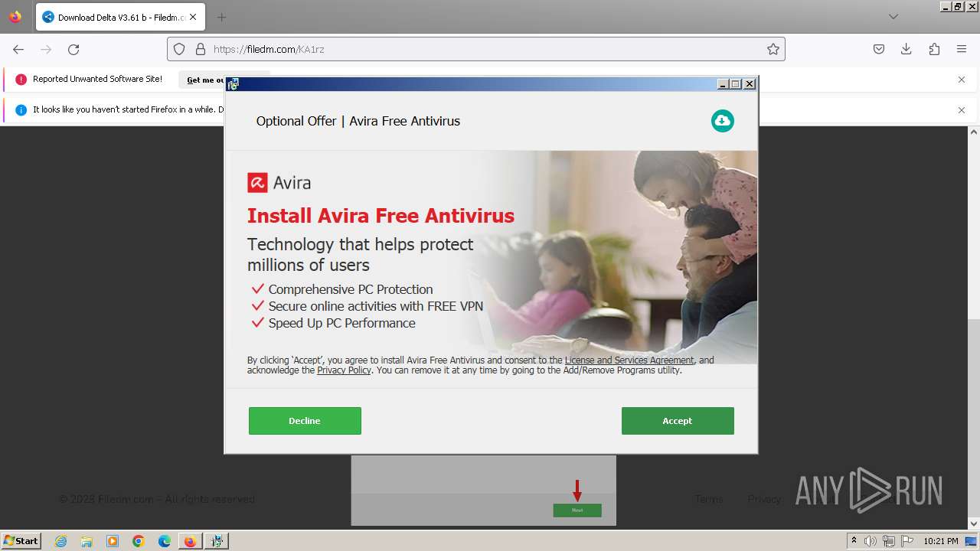Open the Terms footer link

[709, 499]
